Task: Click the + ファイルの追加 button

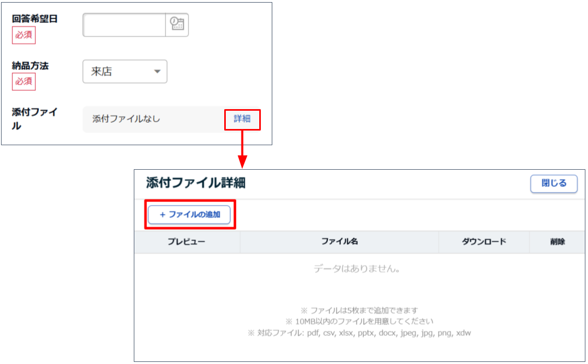Action: point(189,215)
